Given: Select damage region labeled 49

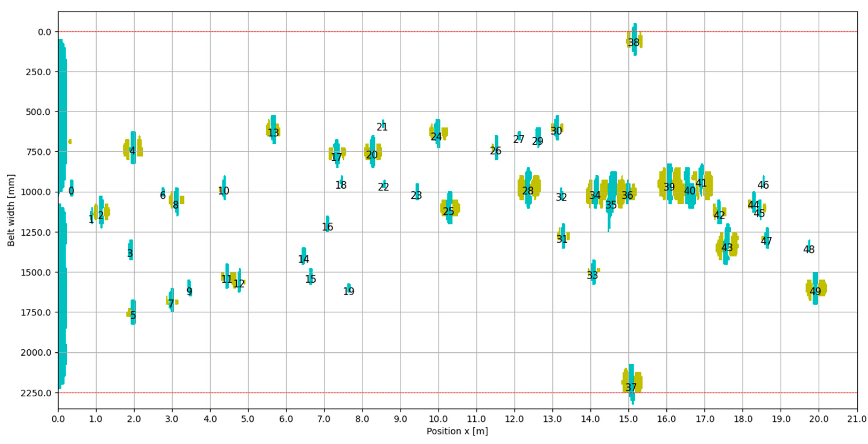Looking at the screenshot, I should click(x=815, y=288).
